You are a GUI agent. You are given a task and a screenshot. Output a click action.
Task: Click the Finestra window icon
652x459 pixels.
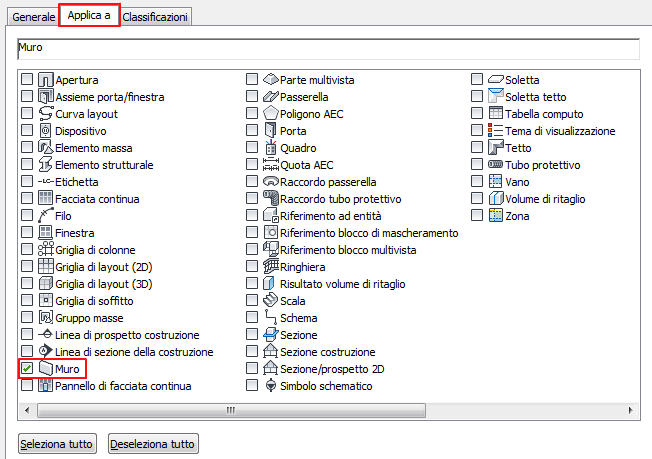pyautogui.click(x=45, y=233)
